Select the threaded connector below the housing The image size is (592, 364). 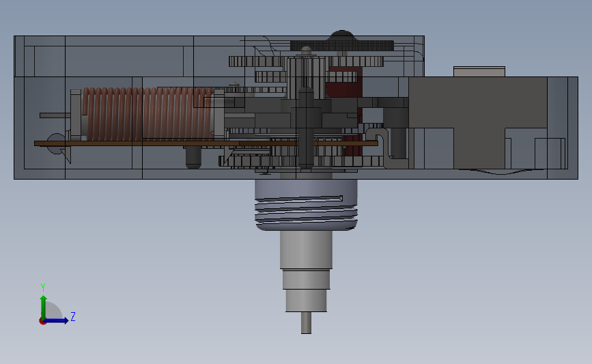tap(306, 205)
